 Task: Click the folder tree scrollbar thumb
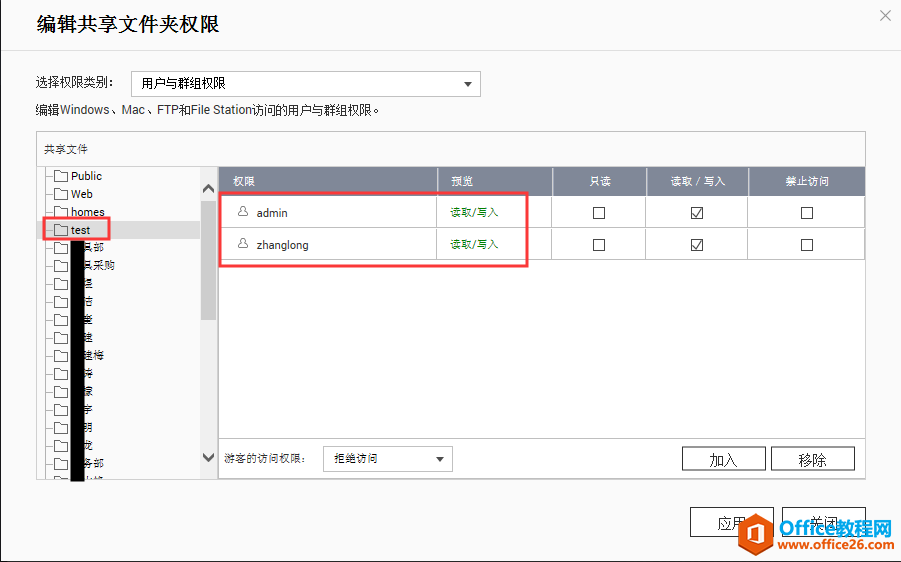tap(209, 260)
